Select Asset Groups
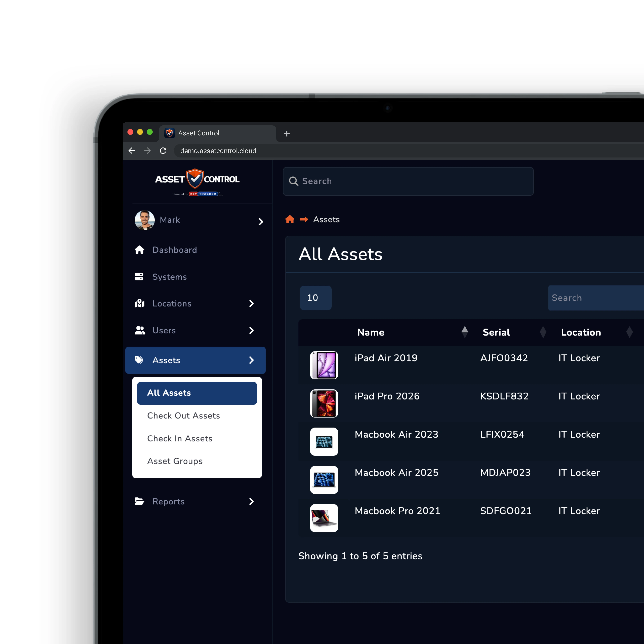 [x=175, y=461]
